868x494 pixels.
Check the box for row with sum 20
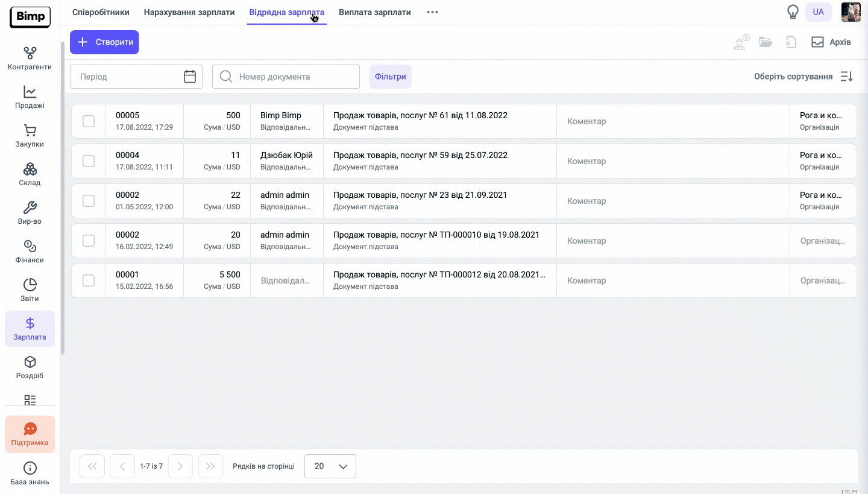click(89, 241)
